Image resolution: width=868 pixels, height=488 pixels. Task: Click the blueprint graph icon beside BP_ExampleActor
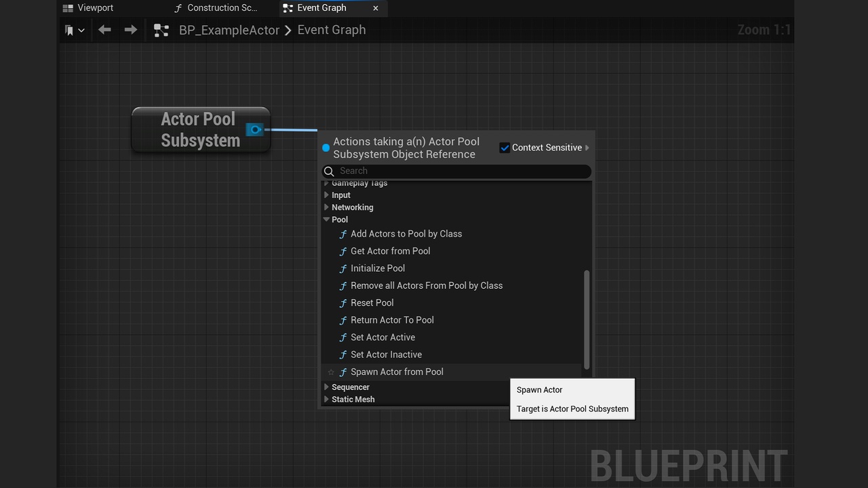161,30
